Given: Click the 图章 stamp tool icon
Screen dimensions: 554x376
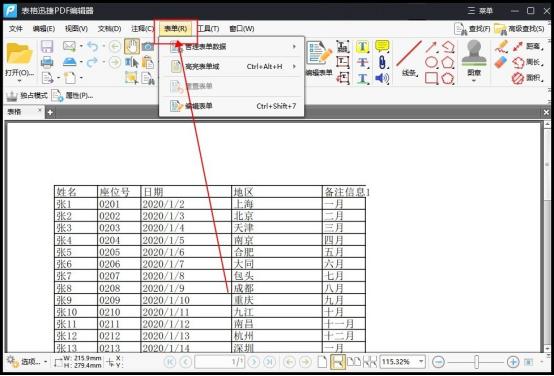Looking at the screenshot, I should (474, 58).
